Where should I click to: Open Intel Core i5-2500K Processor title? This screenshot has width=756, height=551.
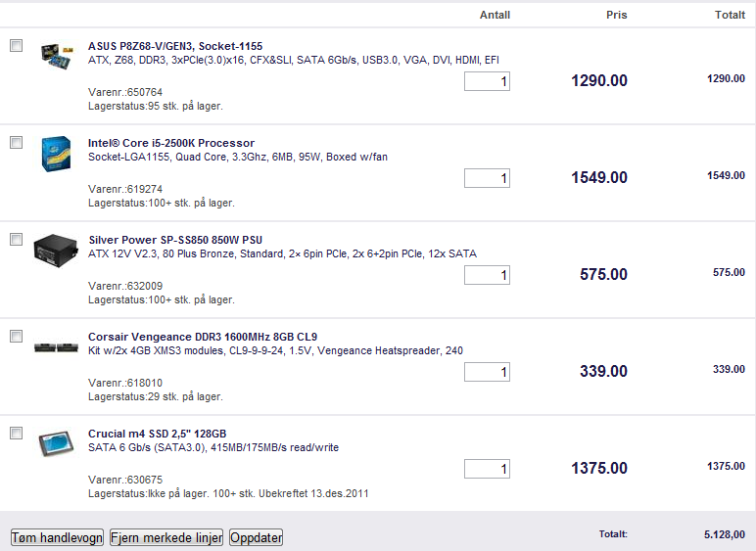(171, 143)
